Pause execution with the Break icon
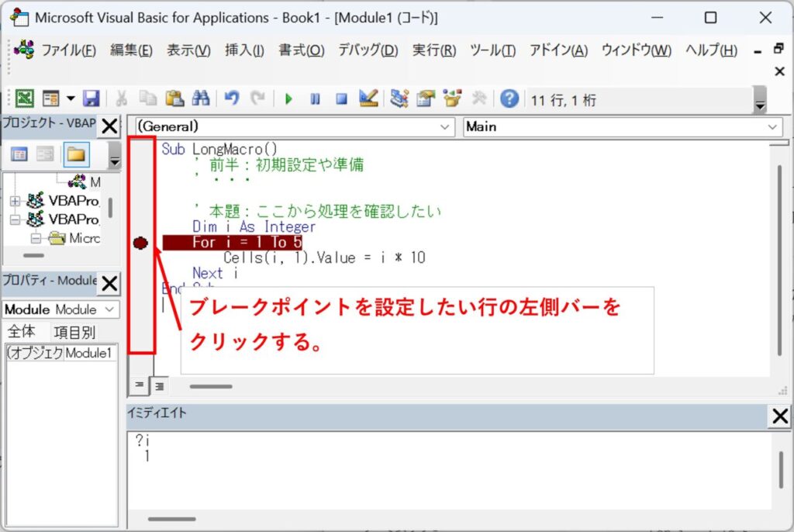 (315, 98)
